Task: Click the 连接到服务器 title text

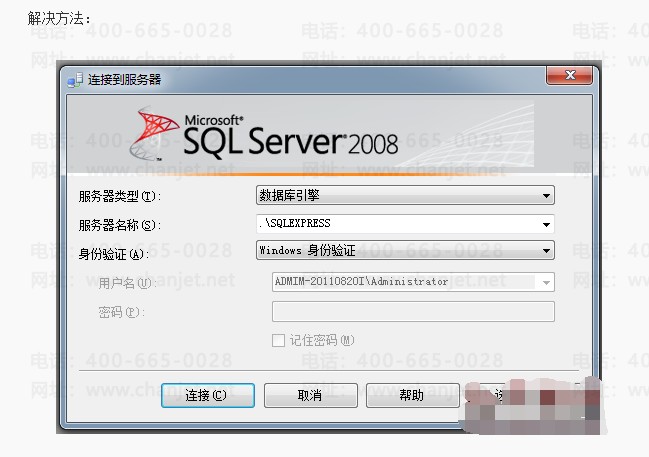Action: pyautogui.click(x=124, y=79)
